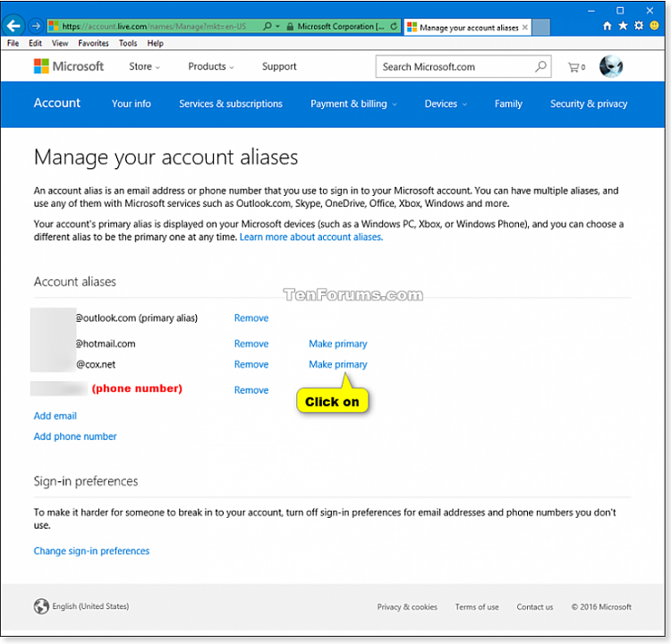Remove the hotmail.com alias
Viewport: 671px width, 644px height.
tap(251, 343)
